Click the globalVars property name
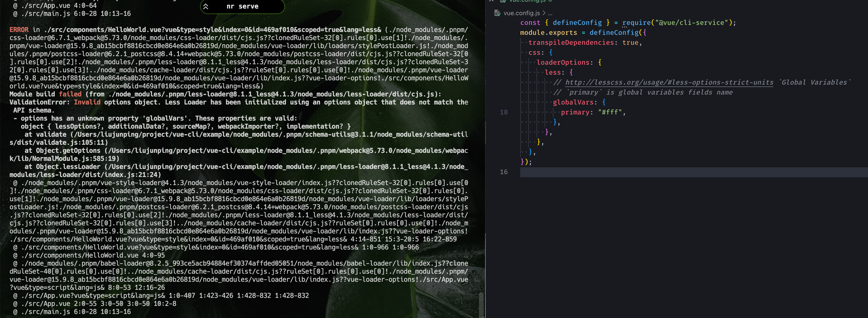This screenshot has height=318, width=868. pyautogui.click(x=573, y=102)
